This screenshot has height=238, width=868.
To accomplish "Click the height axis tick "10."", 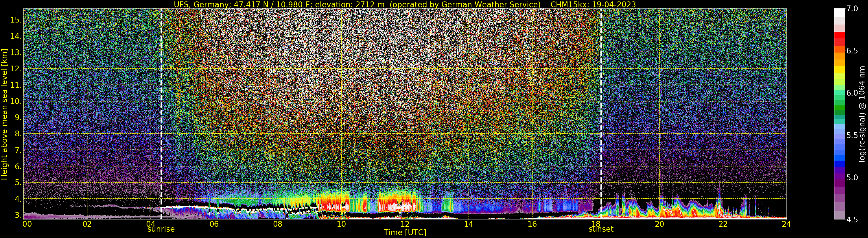I will point(16,101).
